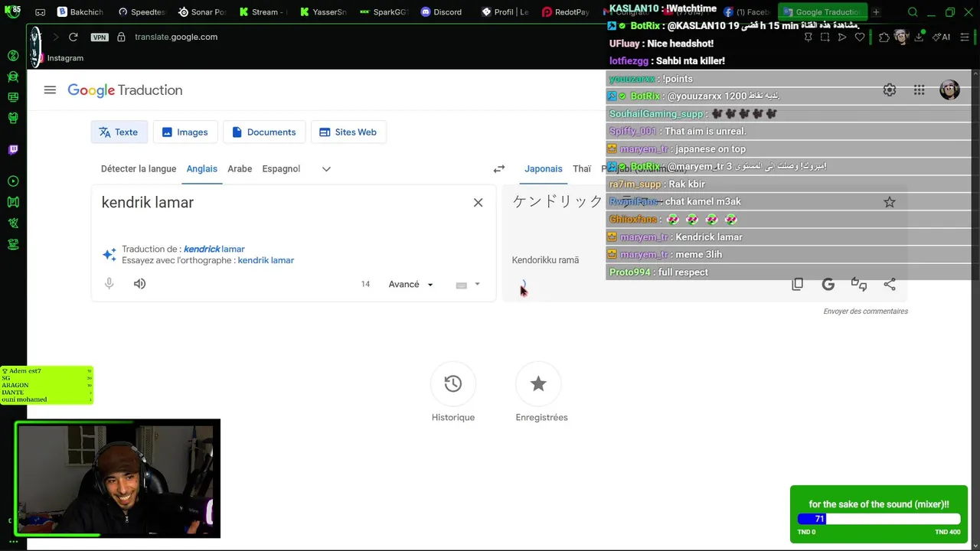Expand more source languages chevron
The width and height of the screenshot is (980, 551).
click(x=326, y=169)
